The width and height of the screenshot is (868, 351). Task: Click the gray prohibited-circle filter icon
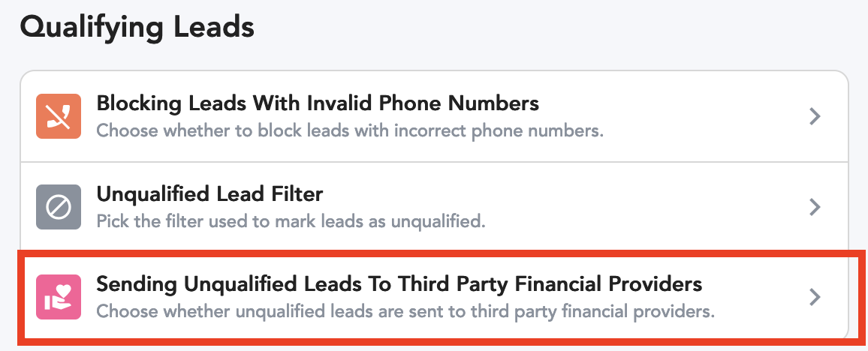point(59,207)
